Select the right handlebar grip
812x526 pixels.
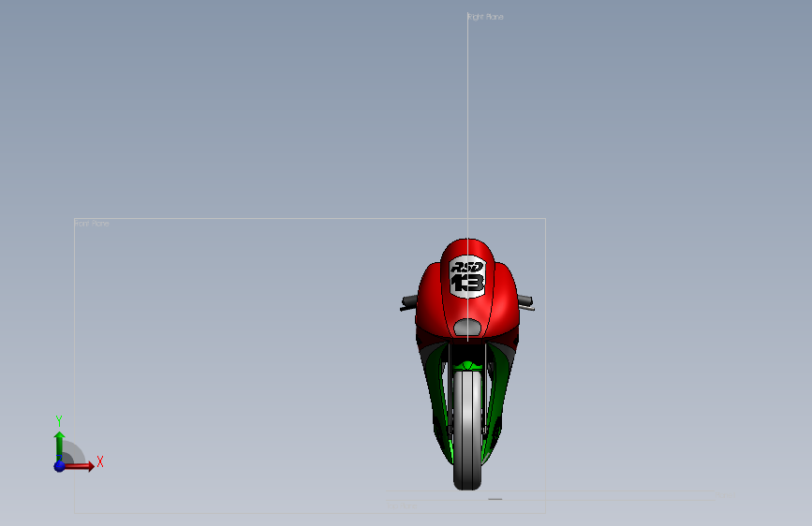coord(525,302)
